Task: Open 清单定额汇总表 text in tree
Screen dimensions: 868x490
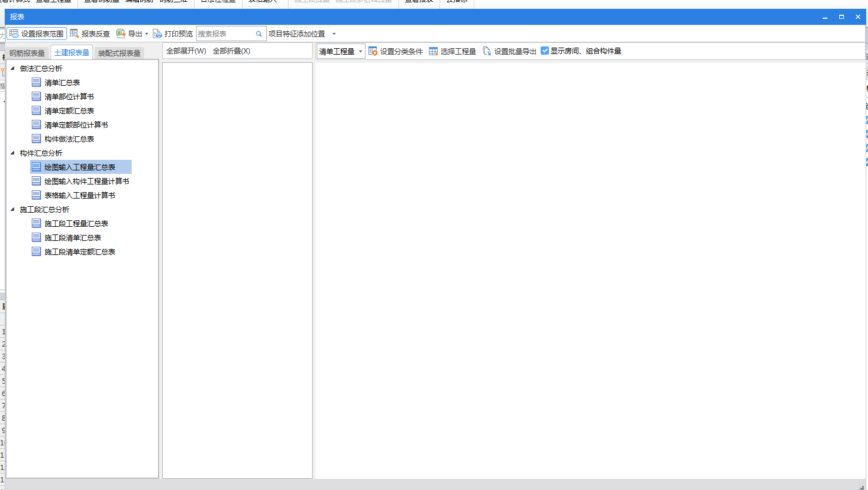Action: pos(69,111)
